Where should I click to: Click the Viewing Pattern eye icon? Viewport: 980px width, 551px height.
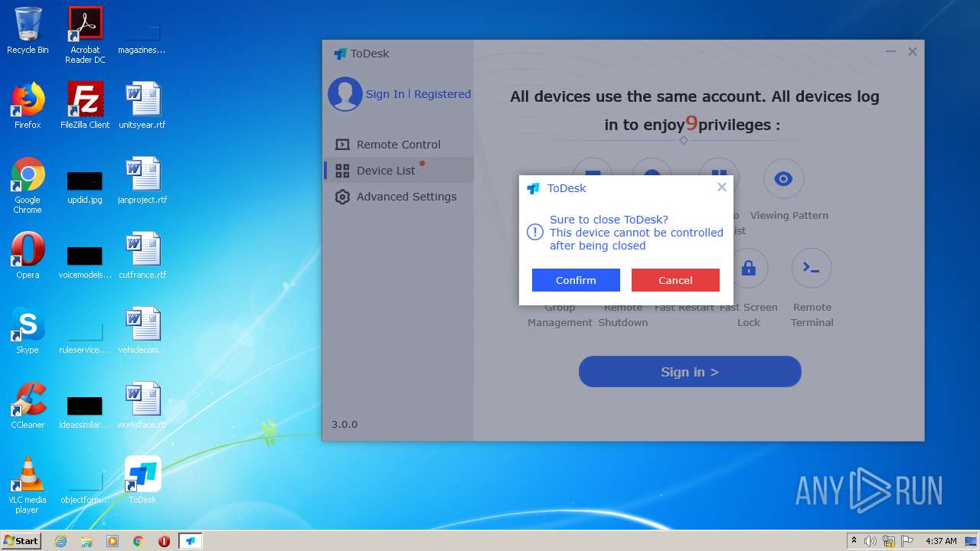[783, 179]
